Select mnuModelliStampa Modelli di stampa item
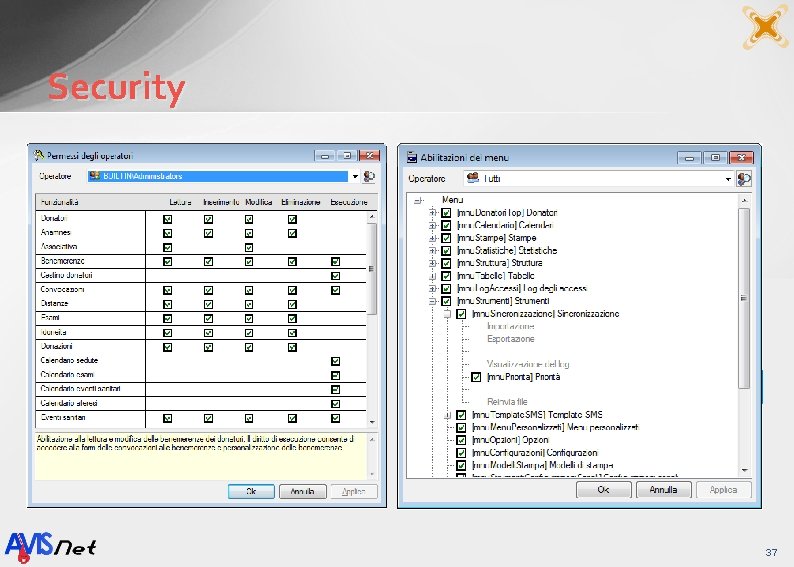 coord(543,465)
